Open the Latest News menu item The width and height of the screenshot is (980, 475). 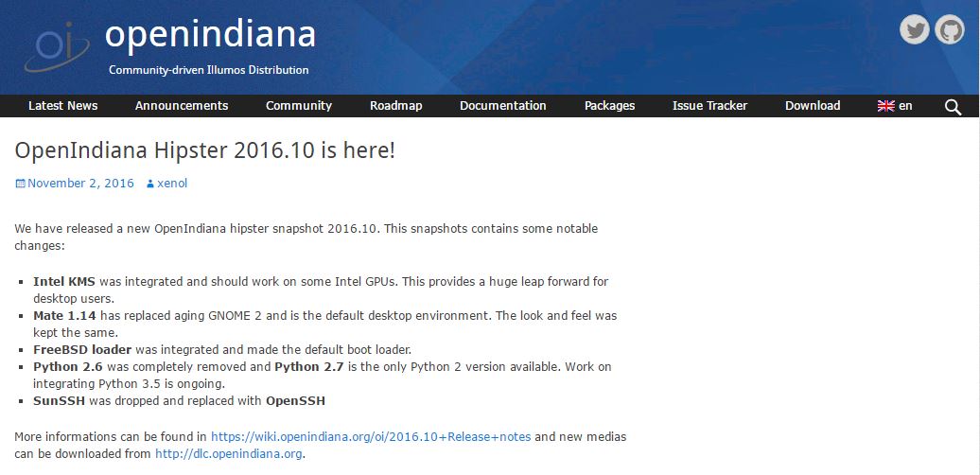[63, 106]
